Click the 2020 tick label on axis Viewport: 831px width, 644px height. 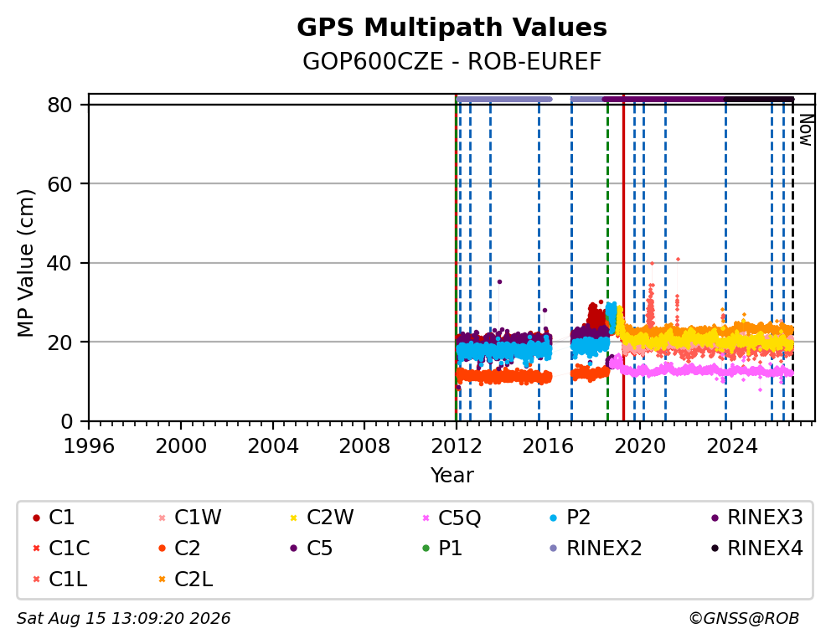[x=640, y=446]
